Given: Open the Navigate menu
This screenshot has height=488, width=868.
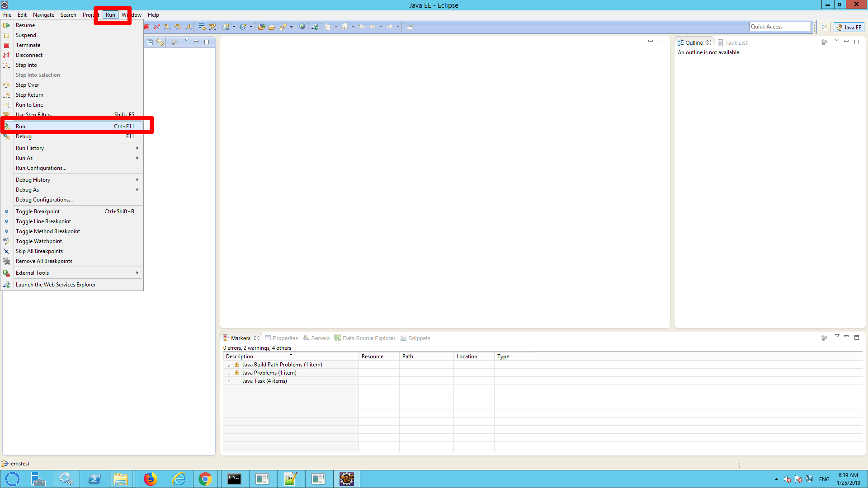Looking at the screenshot, I should point(43,15).
